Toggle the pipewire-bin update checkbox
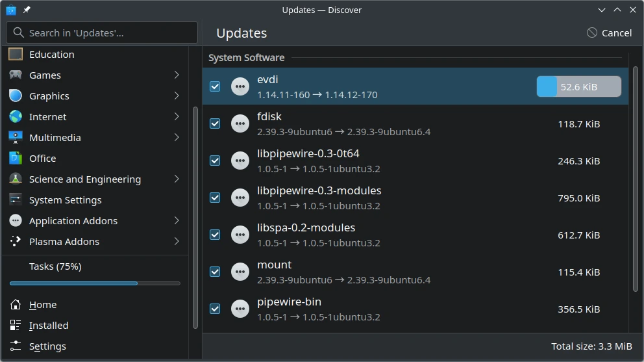This screenshot has height=362, width=644. [x=215, y=309]
